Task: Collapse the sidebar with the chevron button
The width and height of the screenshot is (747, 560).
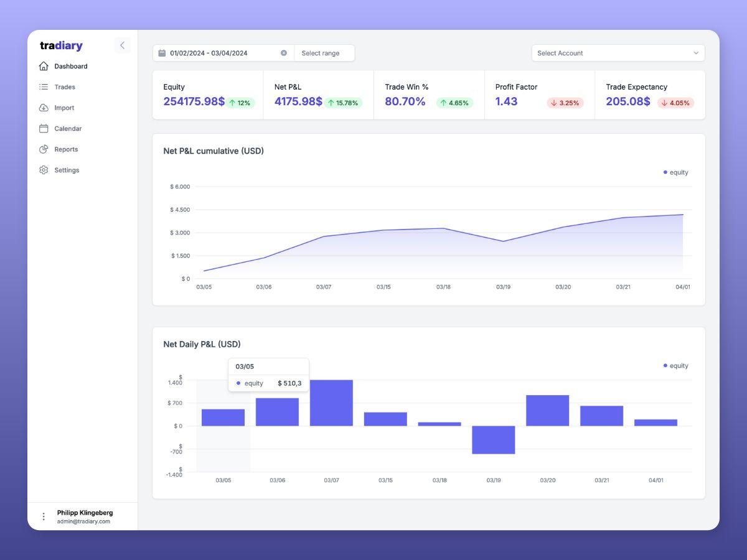Action: pos(122,45)
